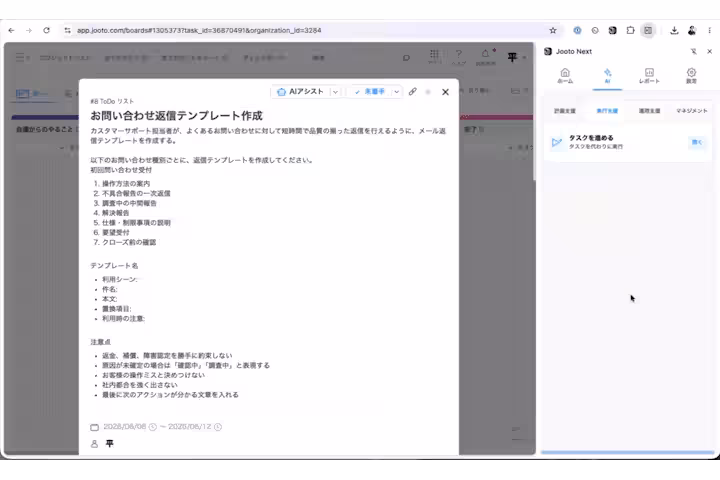The width and height of the screenshot is (720, 480).
Task: Open the Jooto extension icon in the toolbar
Action: (x=613, y=30)
